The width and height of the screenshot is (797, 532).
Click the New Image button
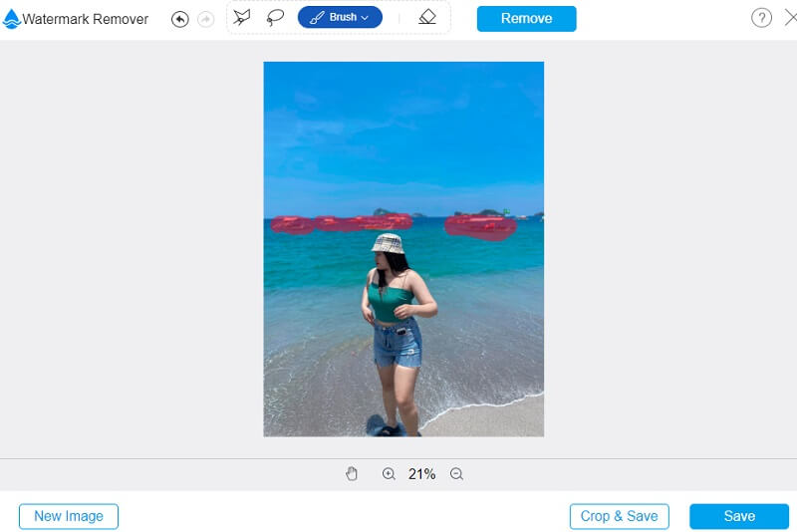coord(69,516)
